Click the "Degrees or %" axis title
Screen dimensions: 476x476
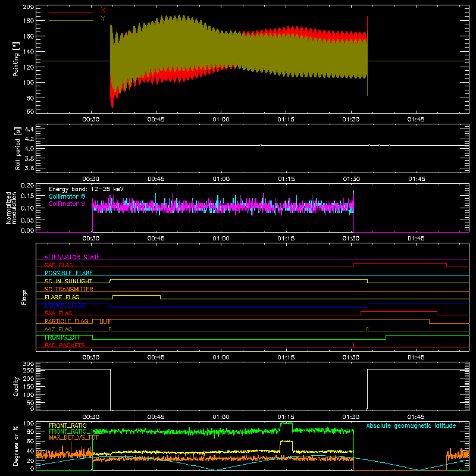click(x=16, y=446)
